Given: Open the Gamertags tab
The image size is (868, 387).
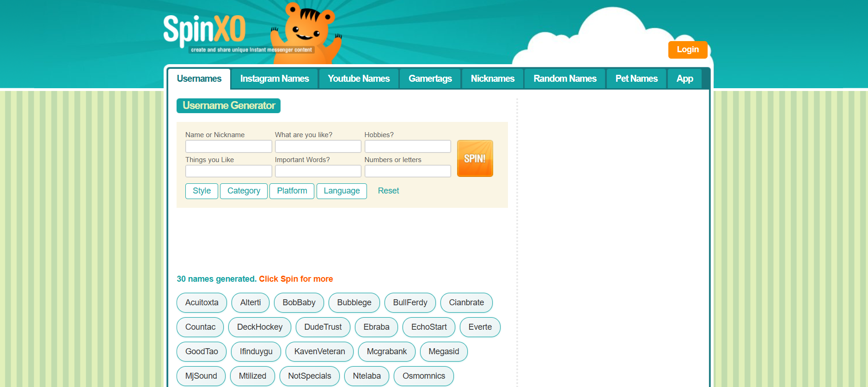Looking at the screenshot, I should pyautogui.click(x=430, y=79).
